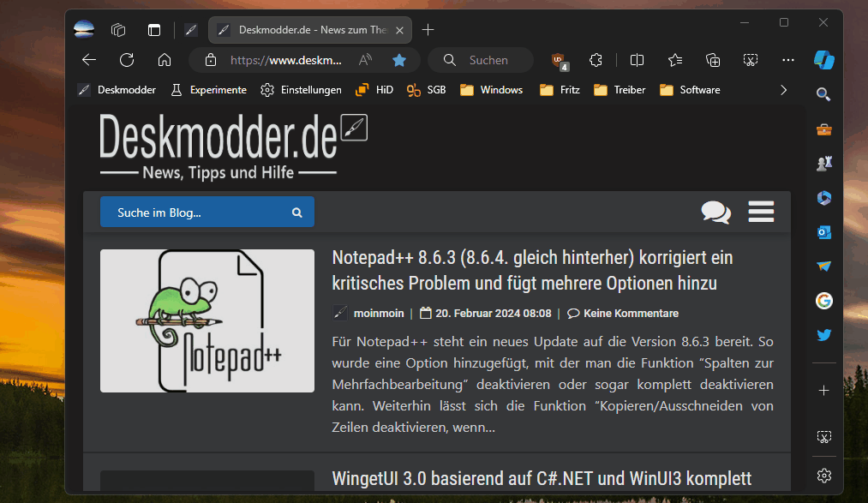Viewport: 868px width, 503px height.
Task: Go back to the previous page
Action: (89, 60)
